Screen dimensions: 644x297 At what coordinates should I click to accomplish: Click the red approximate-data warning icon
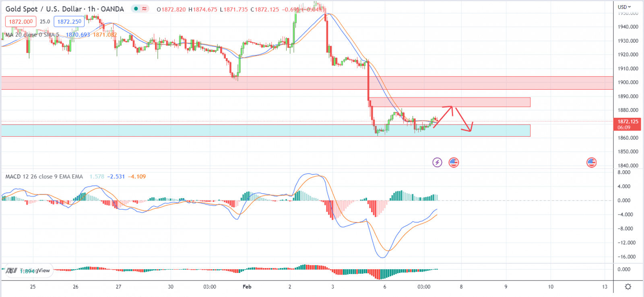pos(144,8)
